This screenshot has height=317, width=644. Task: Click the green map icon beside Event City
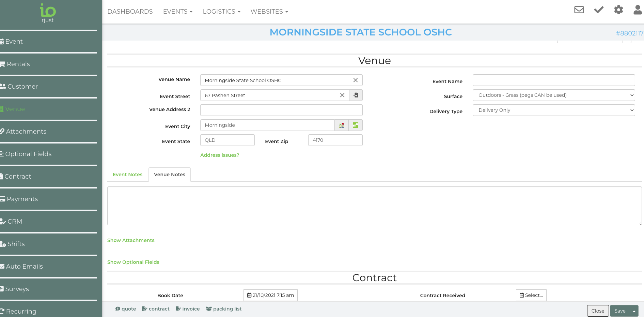(356, 125)
